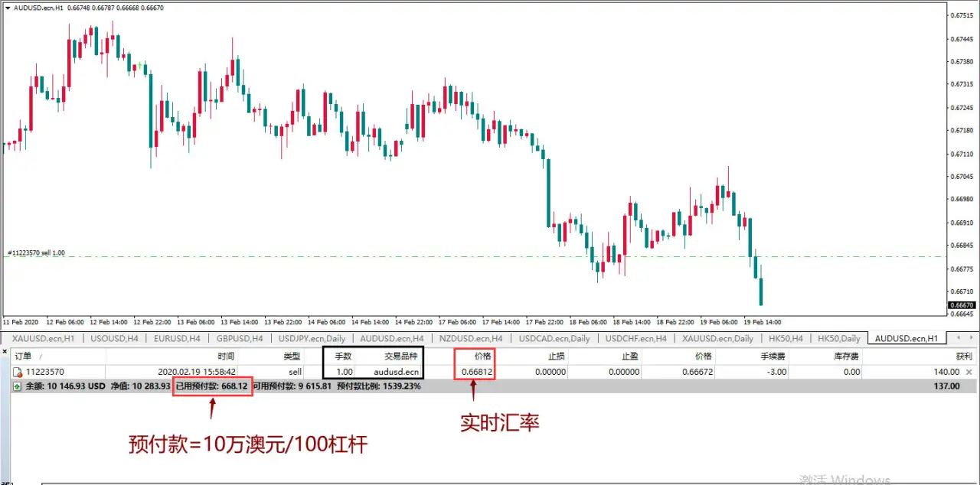The height and width of the screenshot is (485, 980).
Task: Click the 手数 column header
Action: click(343, 356)
